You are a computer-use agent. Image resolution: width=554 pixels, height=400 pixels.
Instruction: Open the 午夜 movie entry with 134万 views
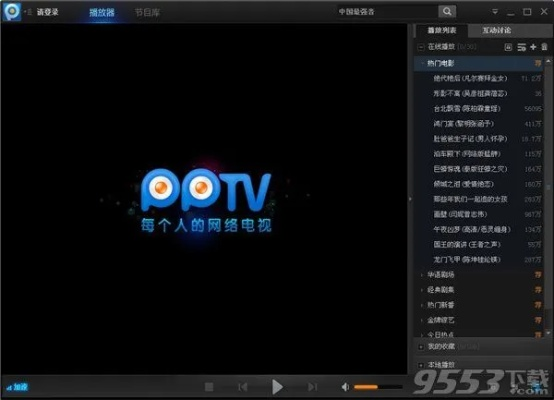tap(479, 230)
